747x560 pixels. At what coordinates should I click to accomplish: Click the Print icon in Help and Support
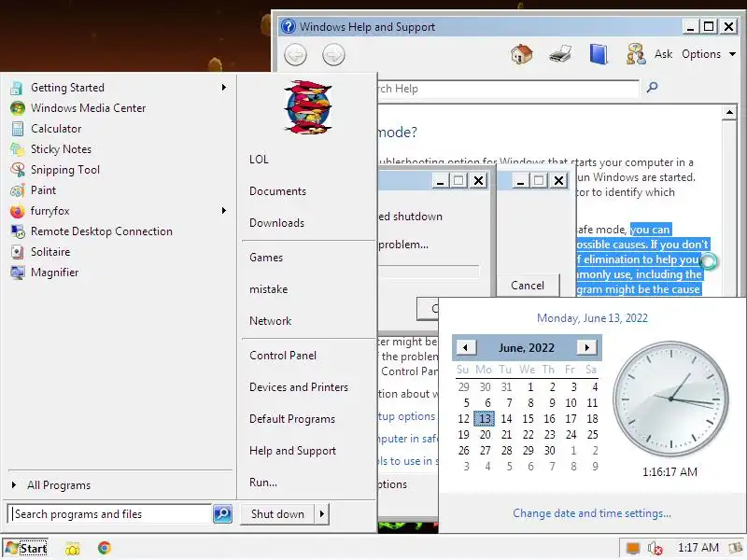click(559, 54)
